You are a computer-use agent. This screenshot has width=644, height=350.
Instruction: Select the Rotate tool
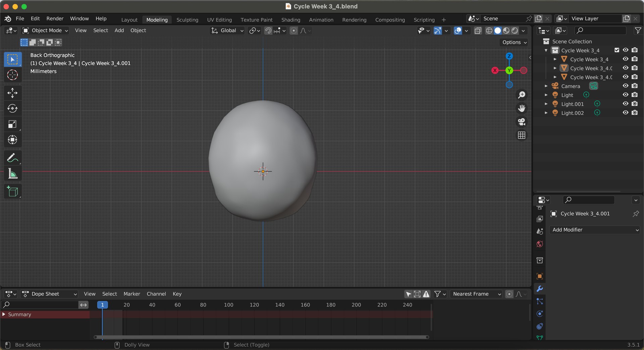pyautogui.click(x=12, y=109)
